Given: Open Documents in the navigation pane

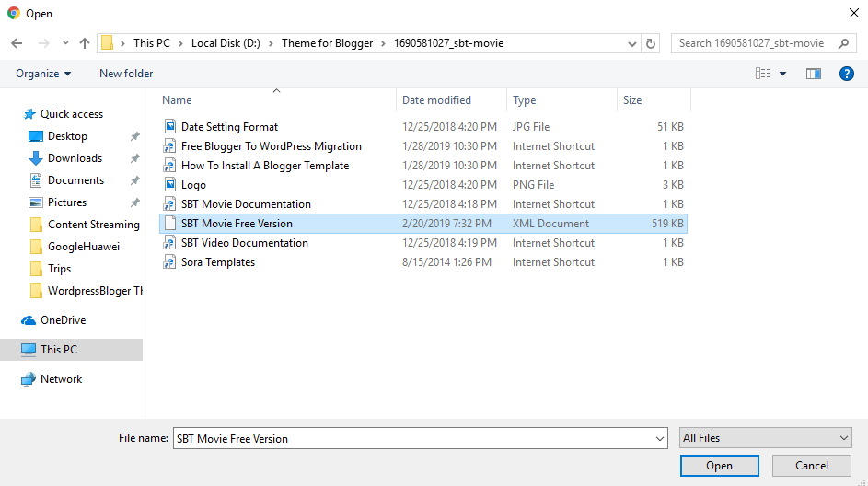Looking at the screenshot, I should (x=75, y=180).
